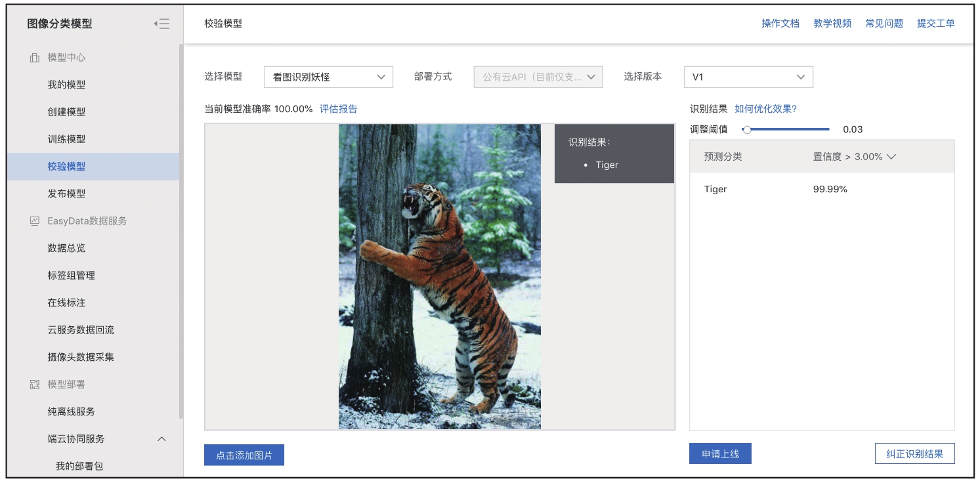The image size is (980, 481).
Task: Click the 调整阈值 slider handle
Action: (746, 129)
